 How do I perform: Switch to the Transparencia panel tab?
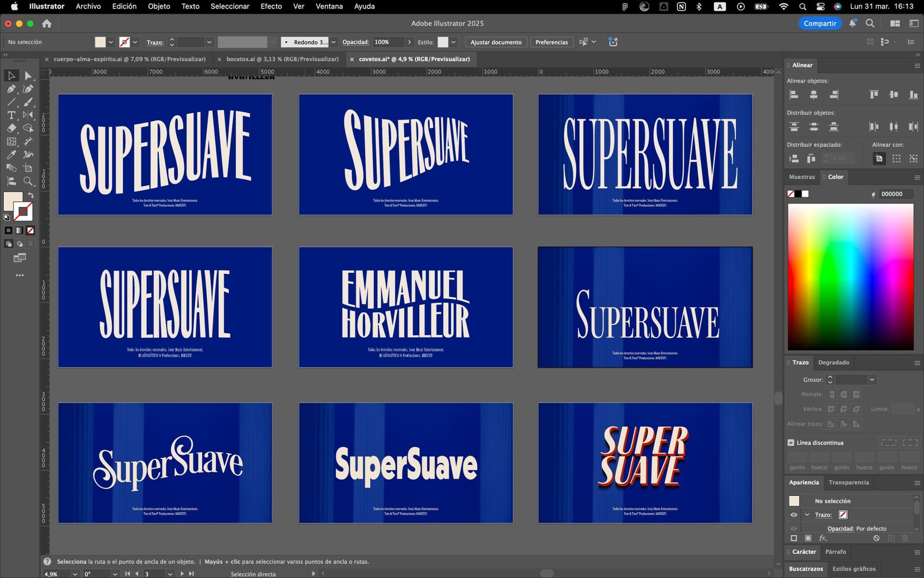(x=848, y=483)
